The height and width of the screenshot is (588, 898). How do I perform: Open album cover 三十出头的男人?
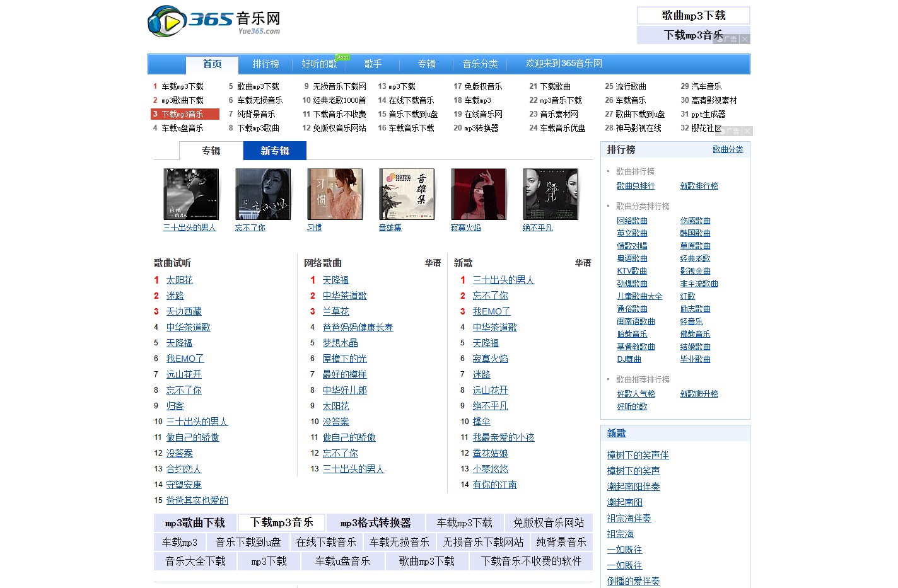[191, 194]
